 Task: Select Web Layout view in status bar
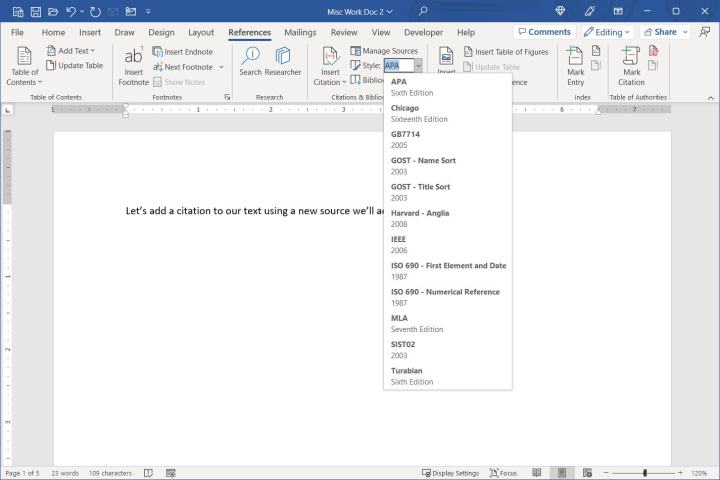click(x=587, y=473)
